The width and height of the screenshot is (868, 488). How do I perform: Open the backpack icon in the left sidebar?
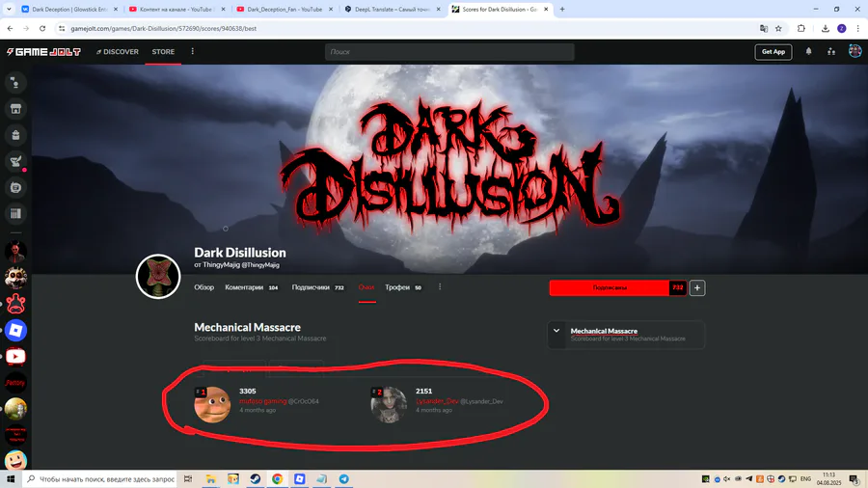pyautogui.click(x=15, y=135)
